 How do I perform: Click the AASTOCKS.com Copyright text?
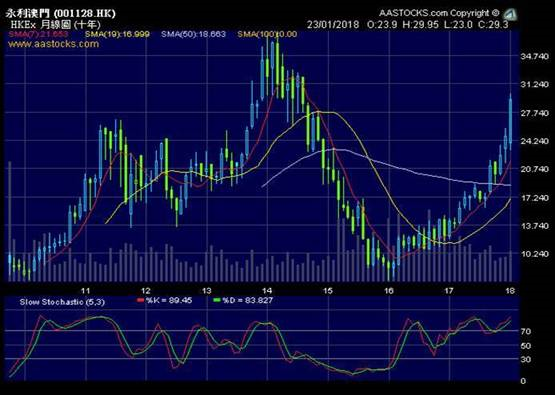click(x=439, y=13)
